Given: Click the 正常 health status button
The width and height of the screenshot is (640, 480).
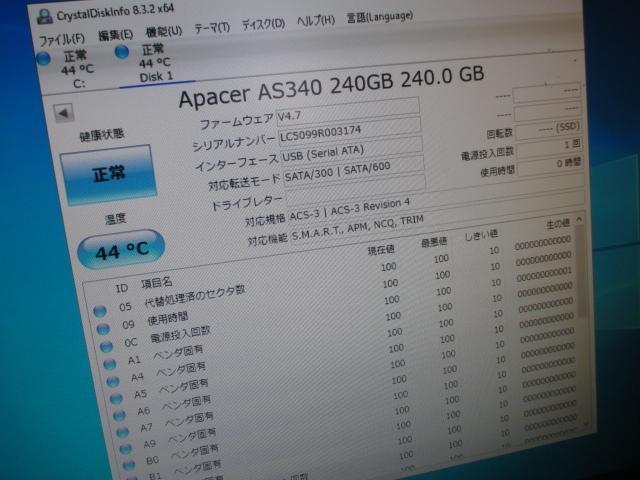Looking at the screenshot, I should pos(109,175).
